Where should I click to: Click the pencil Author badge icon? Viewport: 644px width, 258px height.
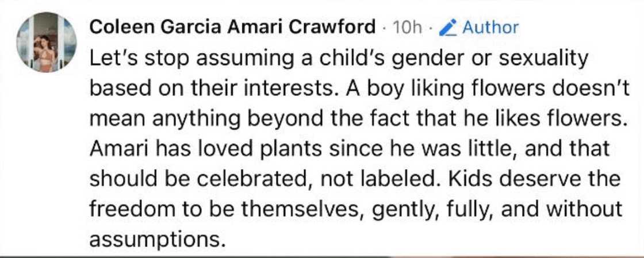(448, 27)
